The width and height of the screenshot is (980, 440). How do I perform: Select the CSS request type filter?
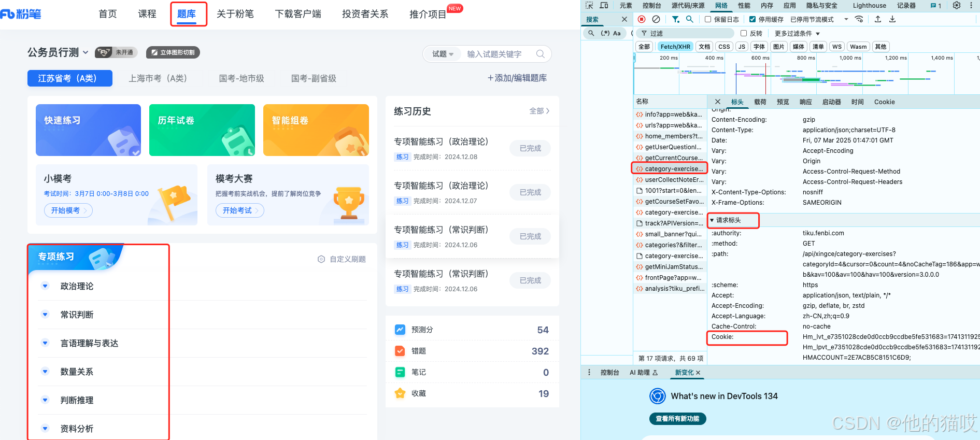coord(724,47)
